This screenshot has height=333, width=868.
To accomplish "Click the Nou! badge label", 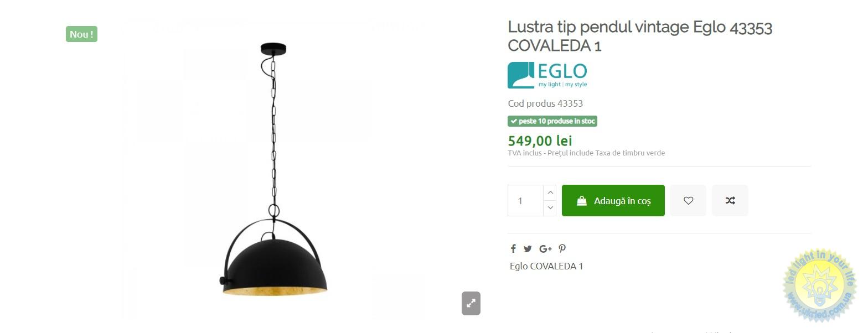I will 81,34.
